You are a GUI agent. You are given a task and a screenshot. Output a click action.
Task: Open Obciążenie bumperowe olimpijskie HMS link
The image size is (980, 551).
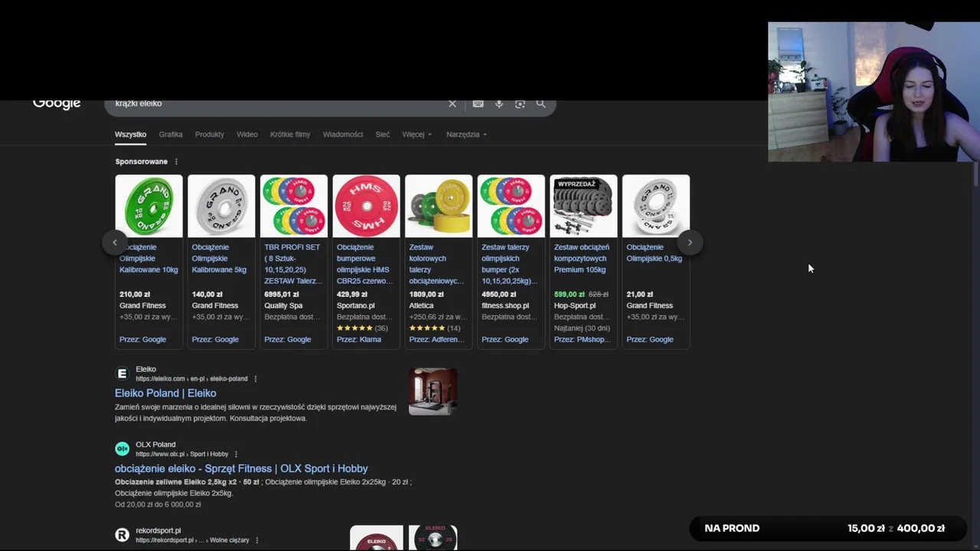tap(364, 264)
